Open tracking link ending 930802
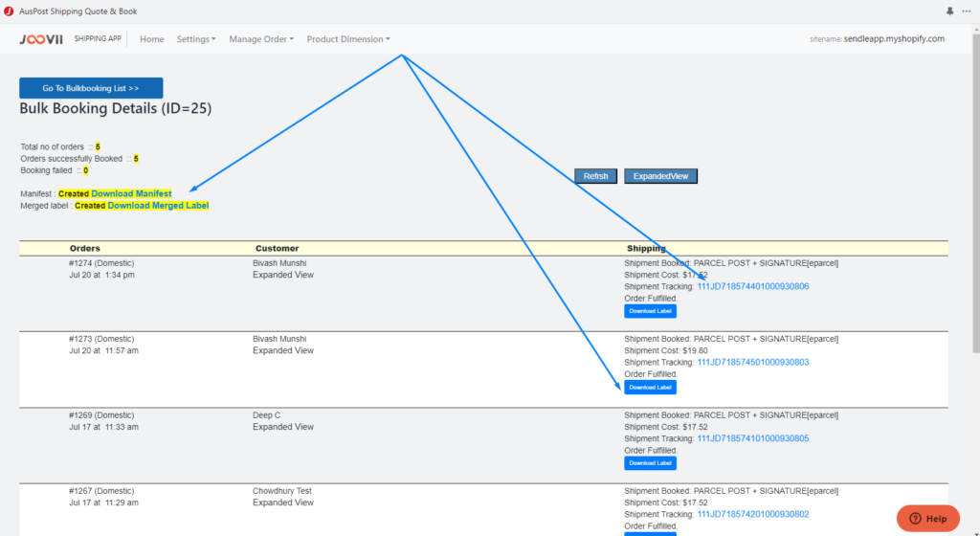Viewport: 980px width, 536px height. [753, 514]
